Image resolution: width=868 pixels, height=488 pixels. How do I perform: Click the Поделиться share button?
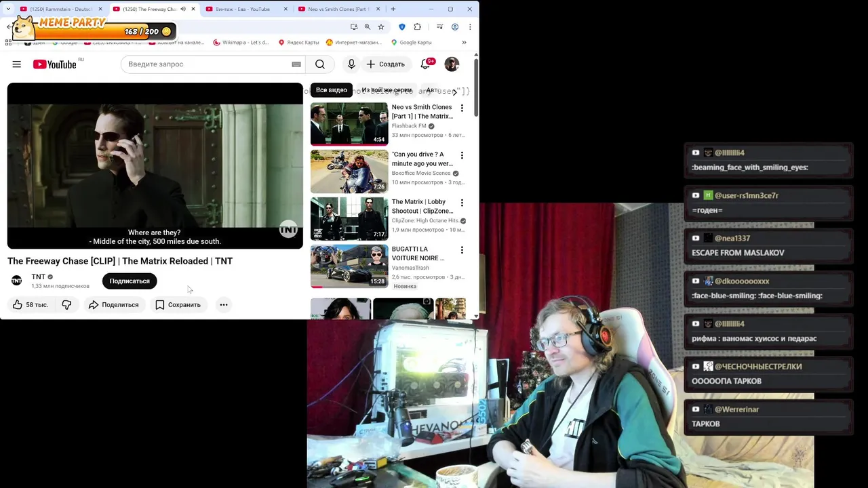click(x=113, y=305)
